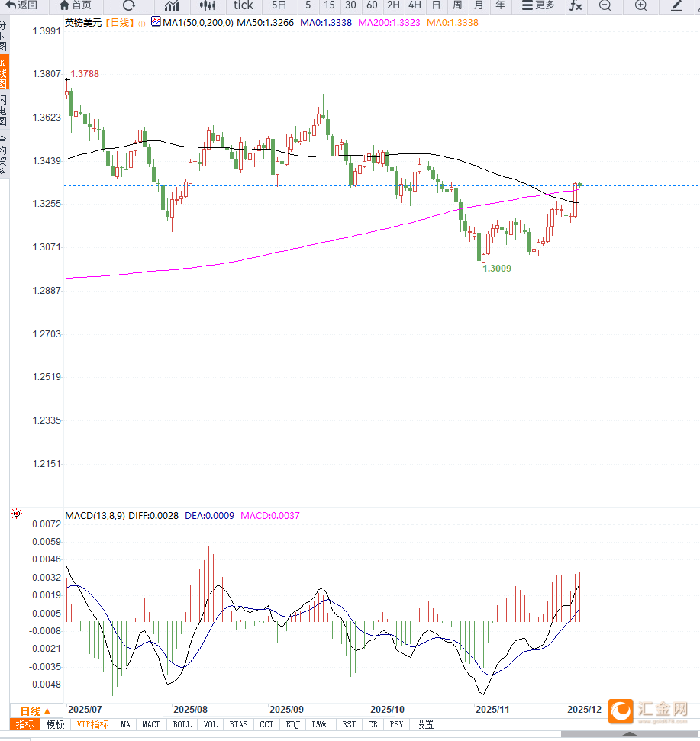Choose the RSI indicator
700x741 pixels.
pos(350,724)
